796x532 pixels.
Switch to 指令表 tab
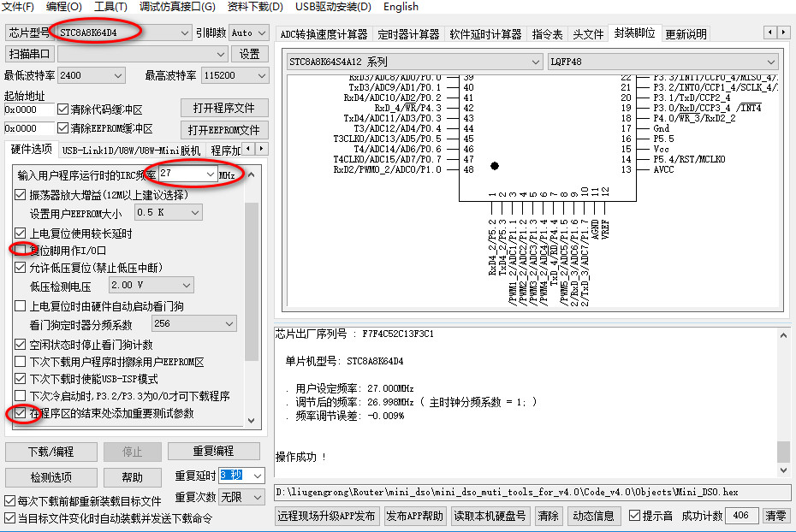pos(547,34)
